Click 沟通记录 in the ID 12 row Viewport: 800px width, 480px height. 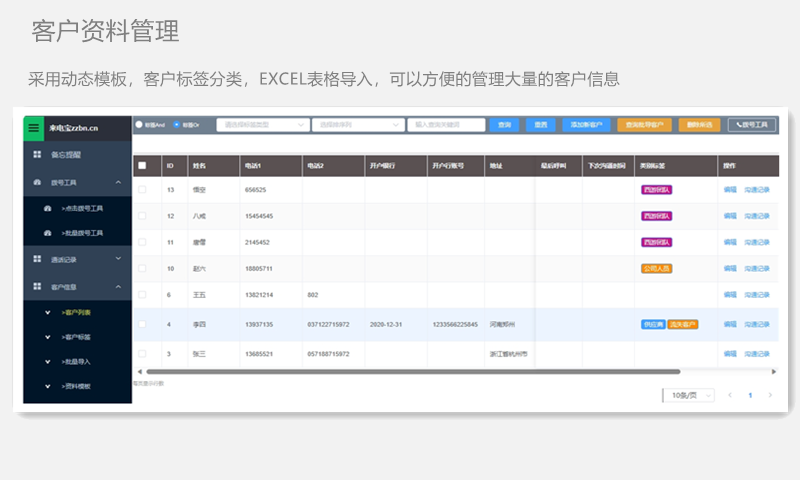(757, 216)
